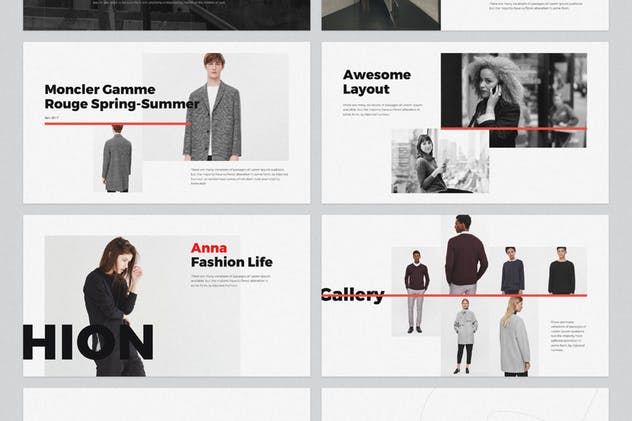This screenshot has width=632, height=421.
Task: Select the back-view gray coat photo
Action: click(118, 159)
